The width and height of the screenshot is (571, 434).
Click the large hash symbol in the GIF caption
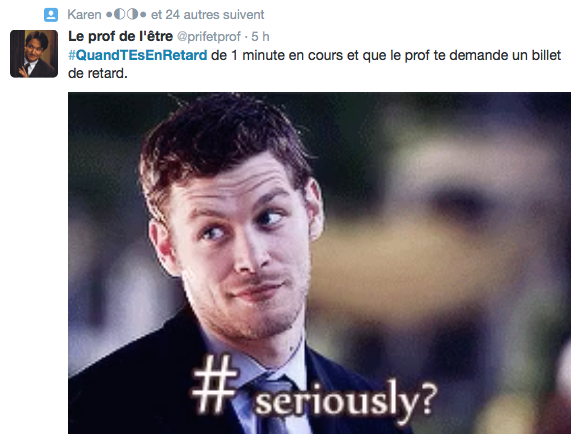(215, 384)
